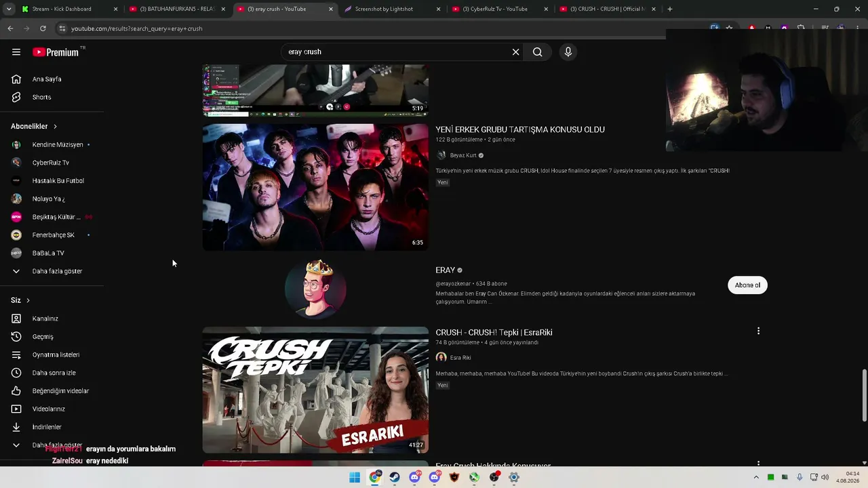Screen dimensions: 868x488
Task: Open the boy group video thumbnail
Action: pyautogui.click(x=315, y=187)
